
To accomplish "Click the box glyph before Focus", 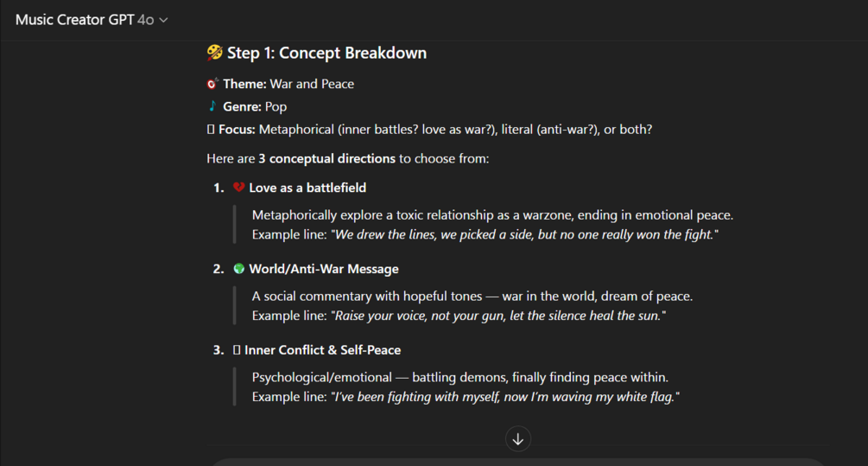I will 210,130.
